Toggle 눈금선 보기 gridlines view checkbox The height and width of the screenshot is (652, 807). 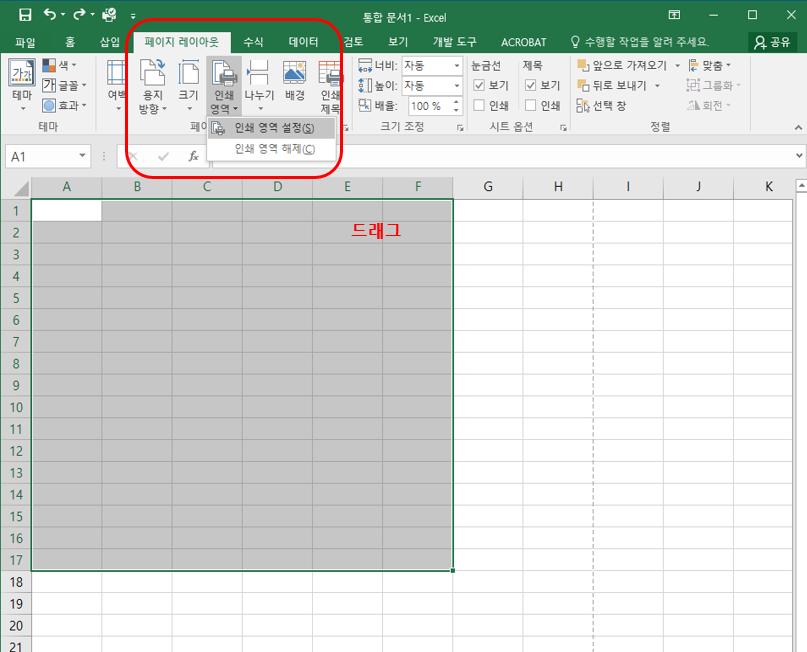(479, 85)
